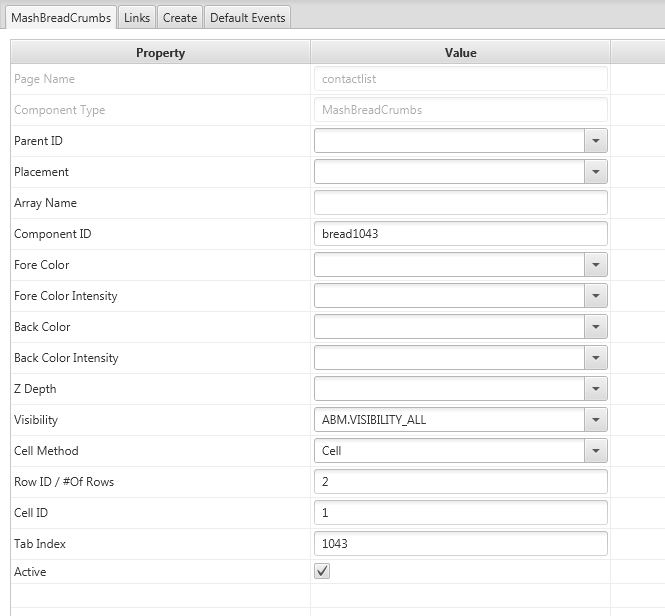This screenshot has width=665, height=616.
Task: Open the Create tab
Action: coord(180,17)
